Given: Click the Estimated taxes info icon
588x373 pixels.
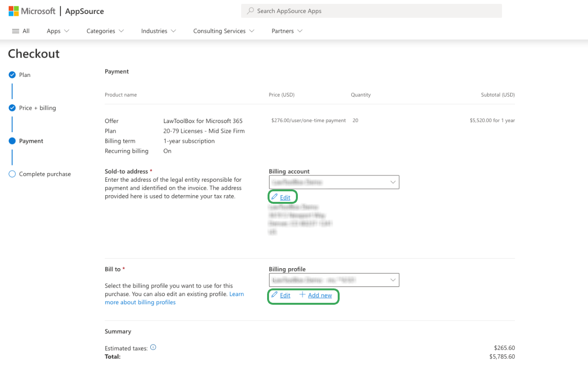Looking at the screenshot, I should (153, 348).
